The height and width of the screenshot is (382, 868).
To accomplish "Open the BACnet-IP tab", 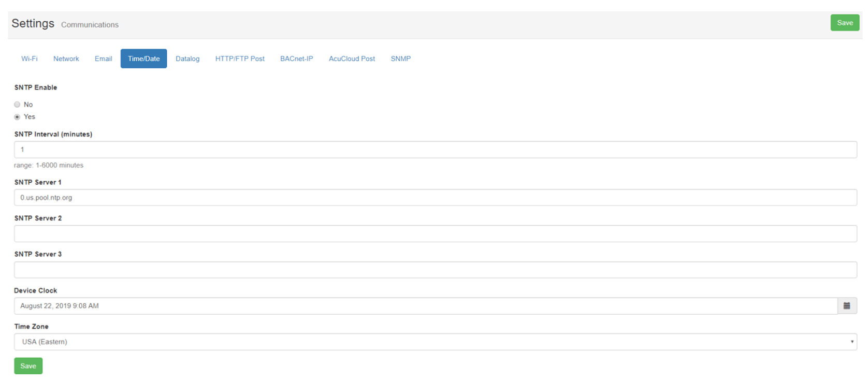I will click(296, 59).
